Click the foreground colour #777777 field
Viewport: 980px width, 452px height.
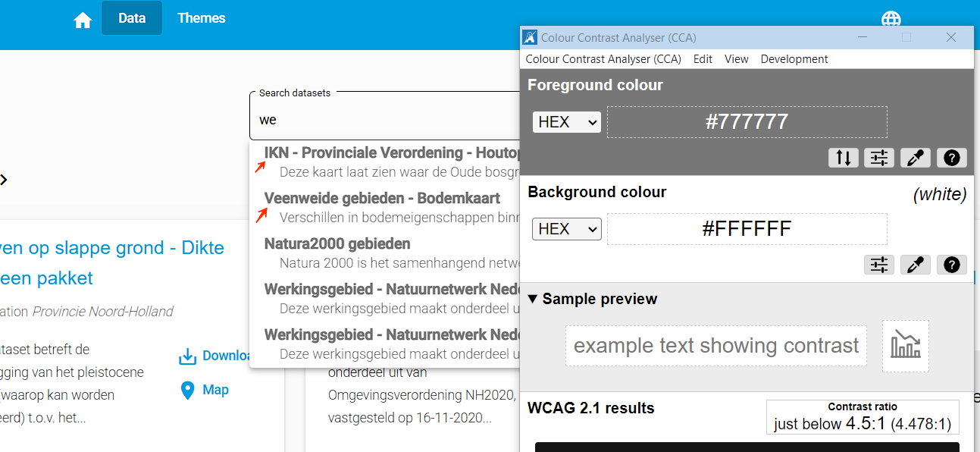pyautogui.click(x=747, y=122)
